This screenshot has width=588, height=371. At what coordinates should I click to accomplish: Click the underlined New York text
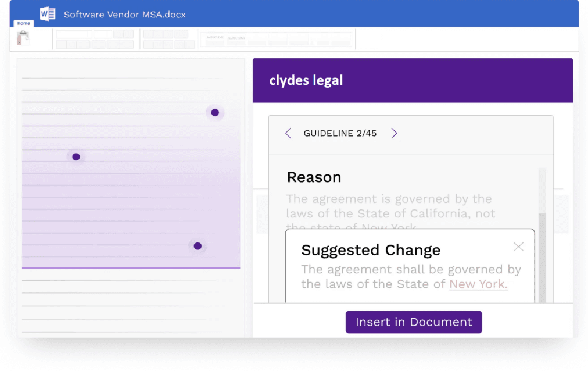click(x=479, y=284)
